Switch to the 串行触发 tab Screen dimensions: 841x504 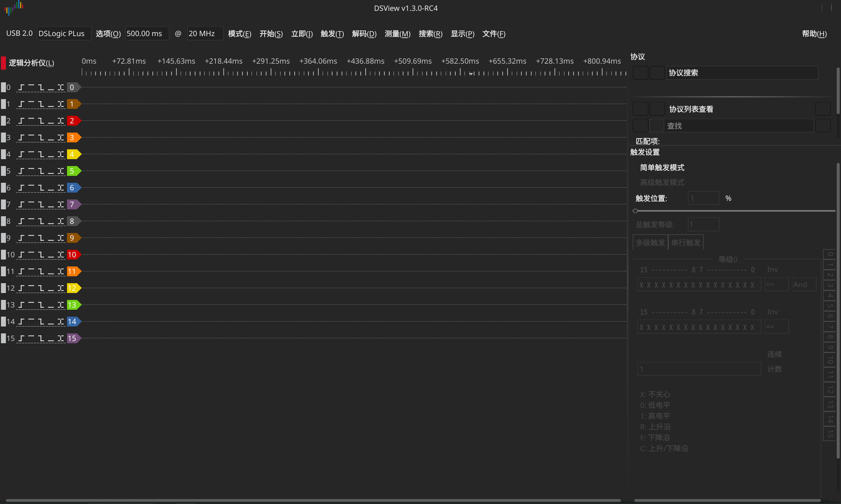[686, 242]
